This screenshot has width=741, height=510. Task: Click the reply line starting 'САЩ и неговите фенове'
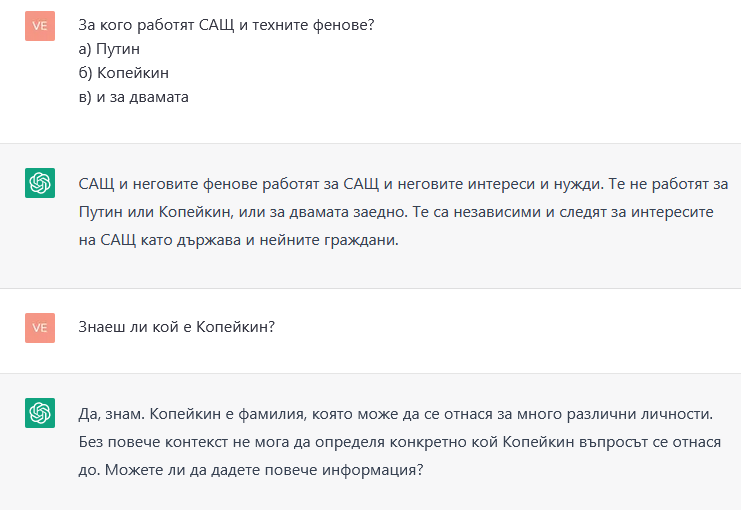coord(403,184)
